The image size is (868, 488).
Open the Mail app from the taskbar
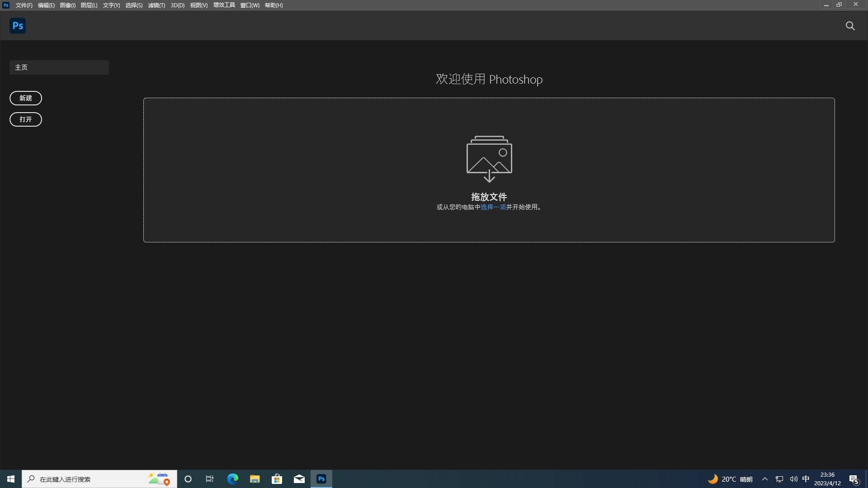click(x=299, y=479)
